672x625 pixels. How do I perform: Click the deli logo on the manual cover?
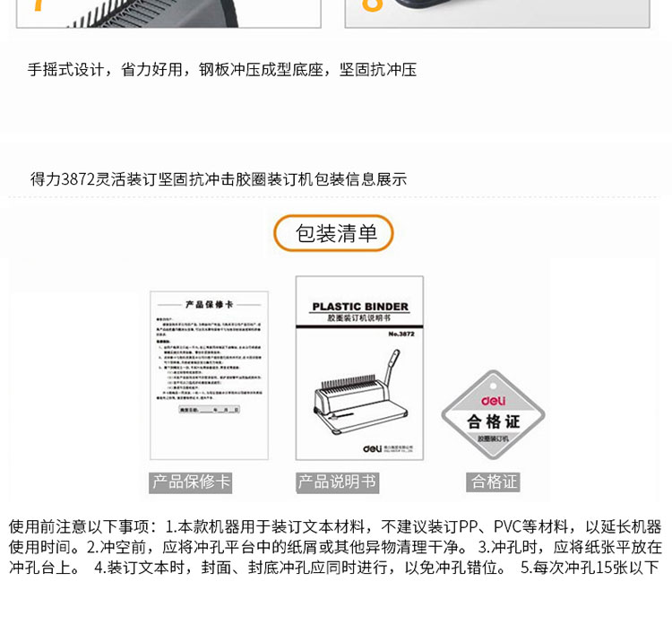372,448
